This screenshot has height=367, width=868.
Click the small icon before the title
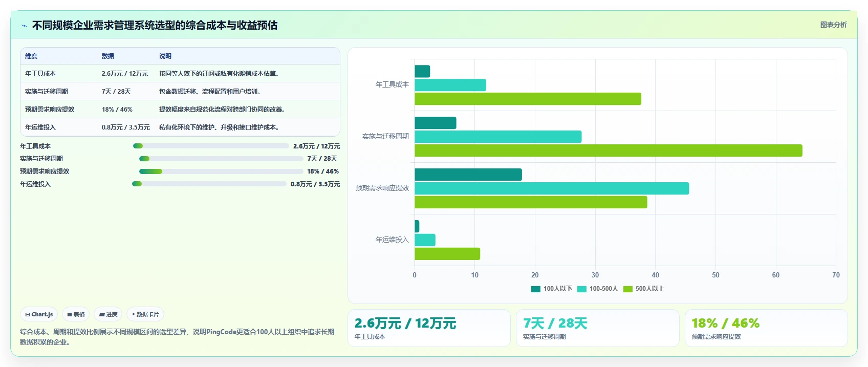pos(24,26)
